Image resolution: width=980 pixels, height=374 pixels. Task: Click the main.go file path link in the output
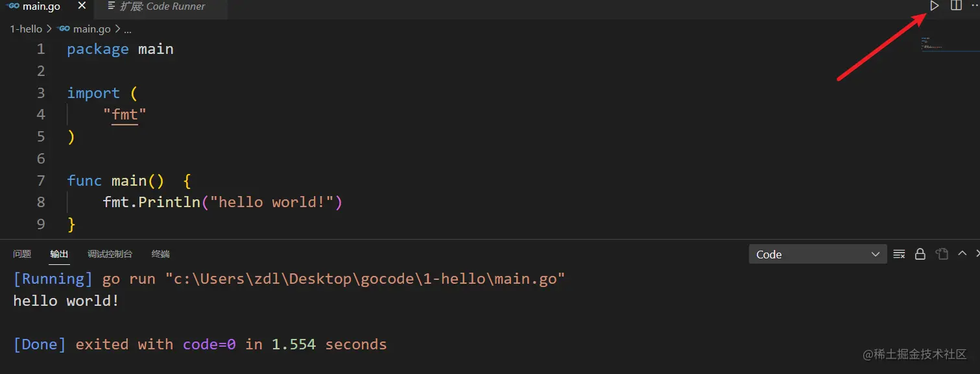coord(365,279)
